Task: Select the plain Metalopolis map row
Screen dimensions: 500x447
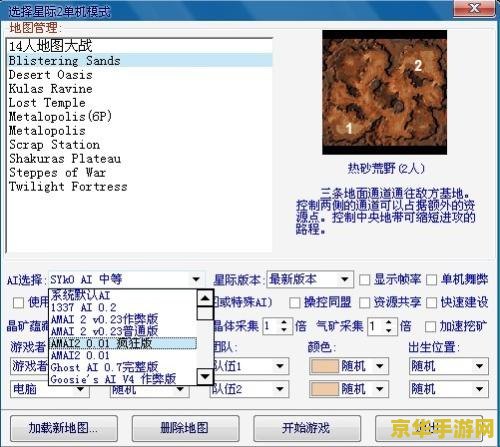Action: tap(139, 131)
